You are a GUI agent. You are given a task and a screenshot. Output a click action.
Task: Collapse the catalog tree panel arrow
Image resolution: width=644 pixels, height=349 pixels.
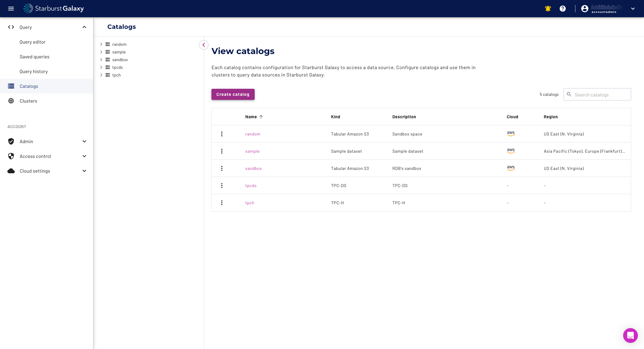point(203,45)
